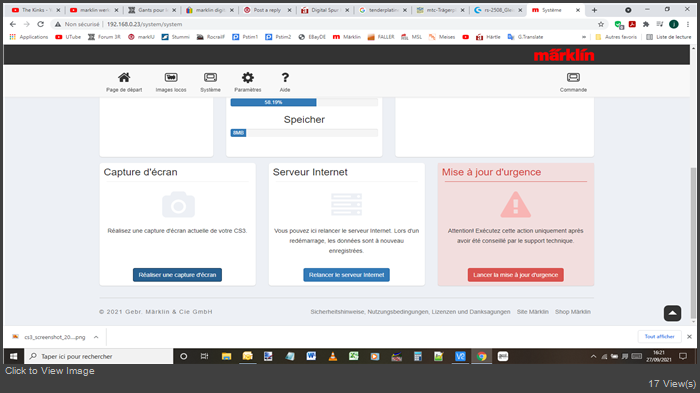Show the hidden bookmarks overflow chevron

[x=584, y=37]
